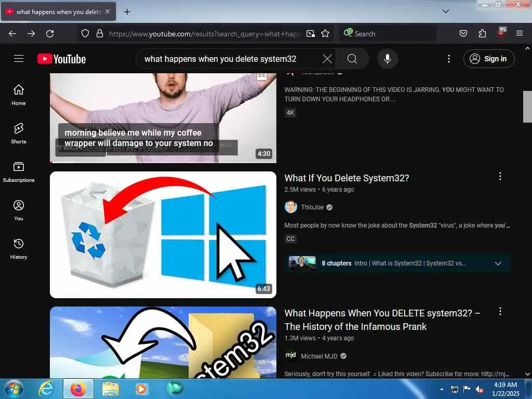The height and width of the screenshot is (399, 532).
Task: Focus the Firefox address bar URL
Action: pyautogui.click(x=205, y=34)
